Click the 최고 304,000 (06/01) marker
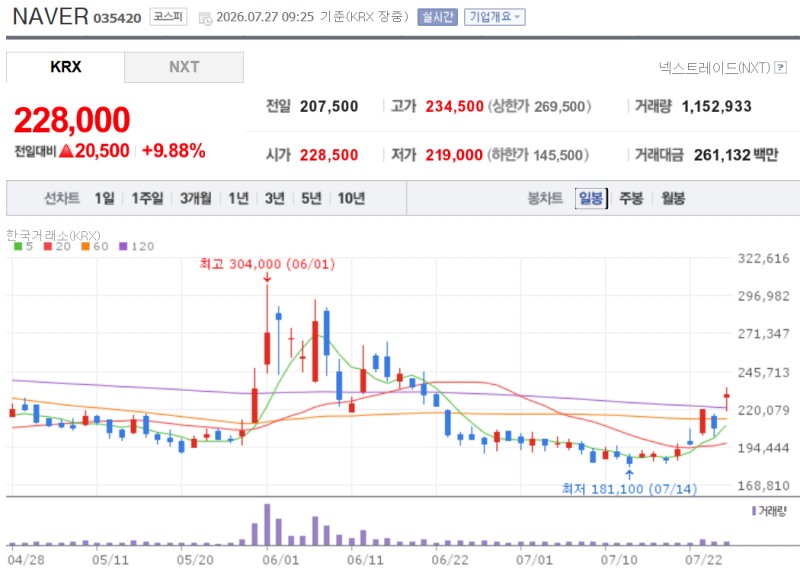 pos(267,264)
